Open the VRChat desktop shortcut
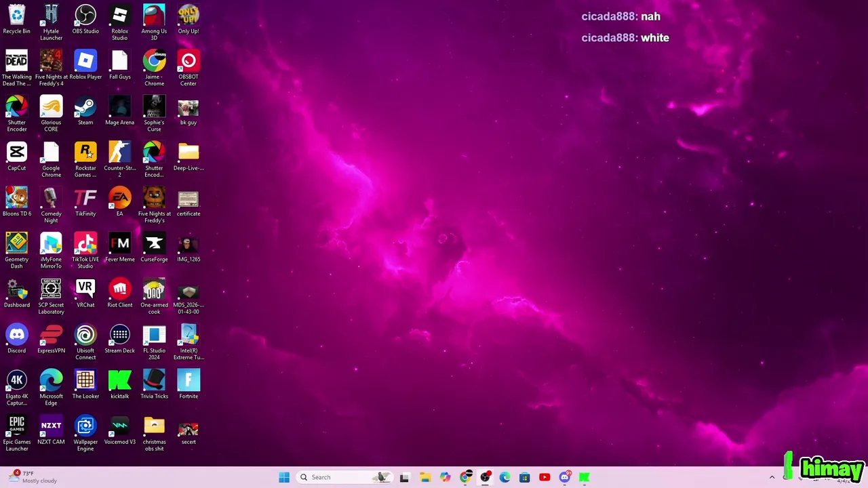Viewport: 868px width, 488px height. (85, 292)
